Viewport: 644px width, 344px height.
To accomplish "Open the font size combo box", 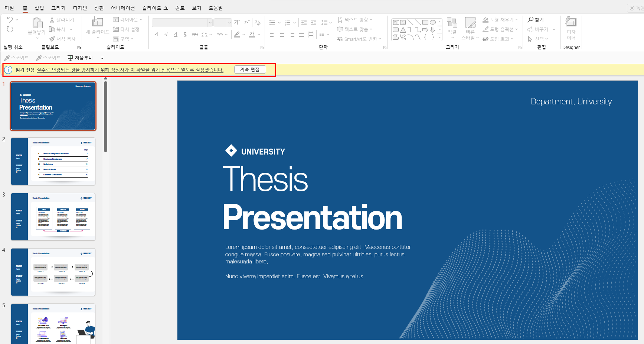I will coord(223,23).
